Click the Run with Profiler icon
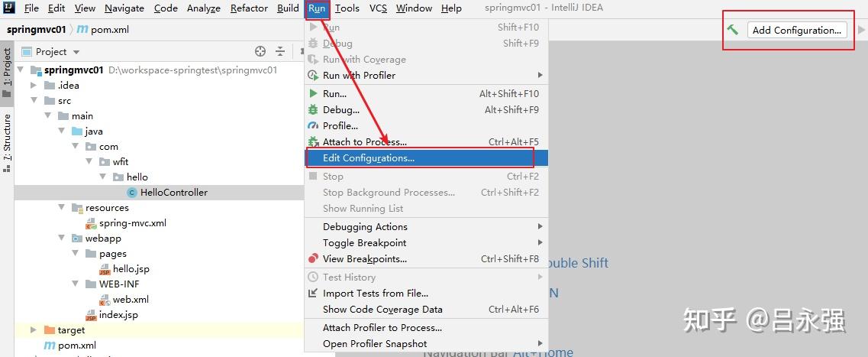The image size is (868, 357). tap(313, 76)
